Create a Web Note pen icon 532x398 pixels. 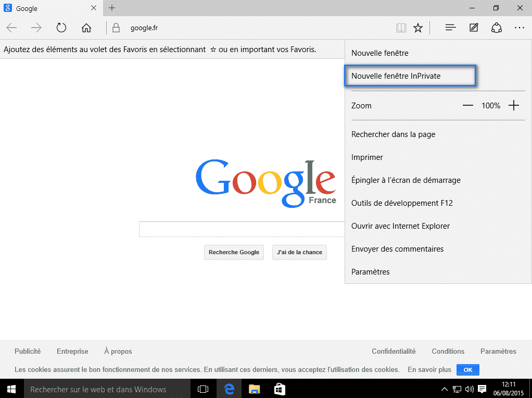(x=474, y=28)
